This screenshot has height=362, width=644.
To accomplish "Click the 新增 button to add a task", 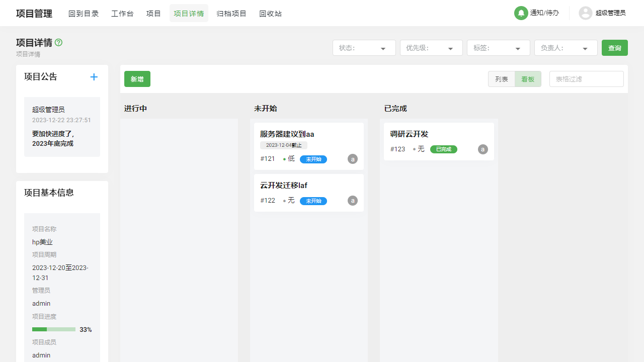I will (137, 79).
